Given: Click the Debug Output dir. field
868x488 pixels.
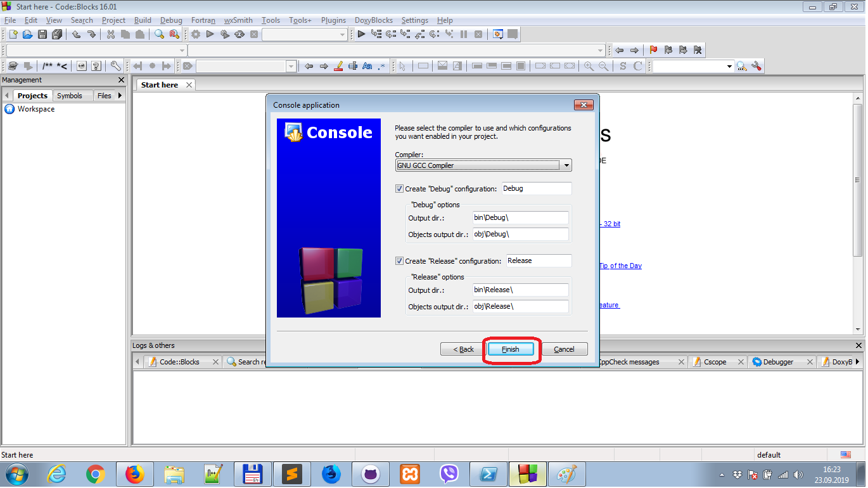Looking at the screenshot, I should [521, 217].
